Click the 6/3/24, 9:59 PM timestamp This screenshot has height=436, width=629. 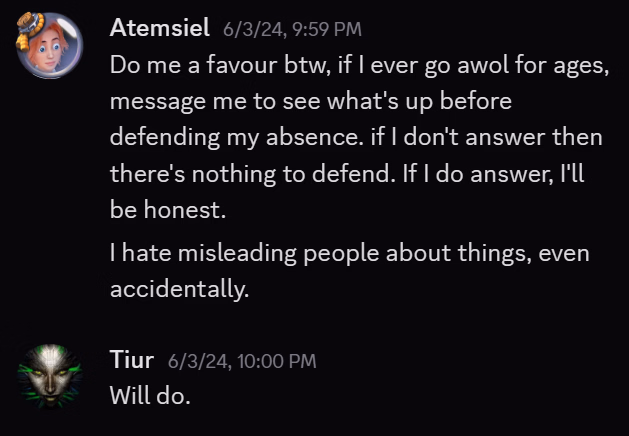[292, 30]
